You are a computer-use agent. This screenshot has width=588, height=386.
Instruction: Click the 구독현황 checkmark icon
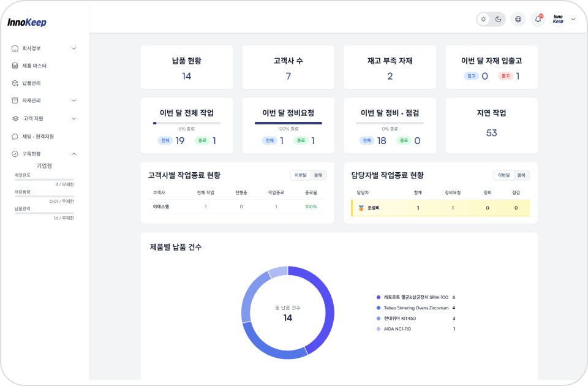(14, 153)
